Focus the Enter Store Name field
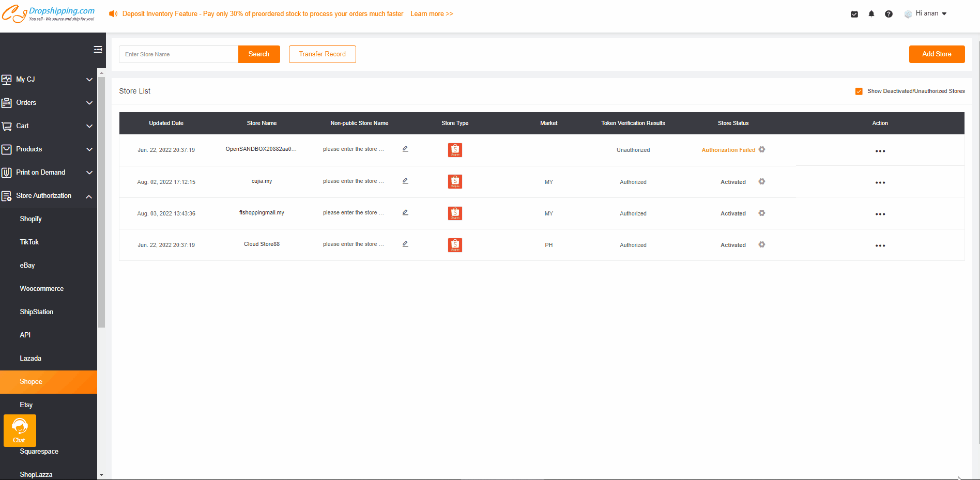Viewport: 980px width, 480px height. [178, 54]
